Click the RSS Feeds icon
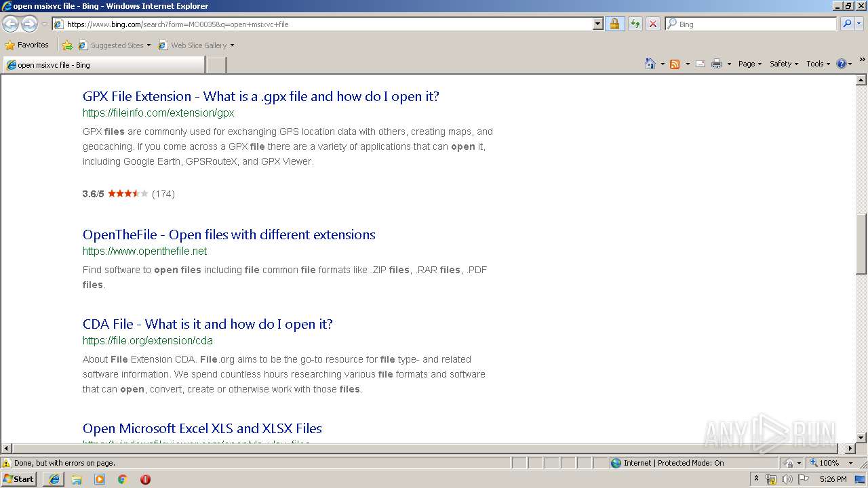 675,64
